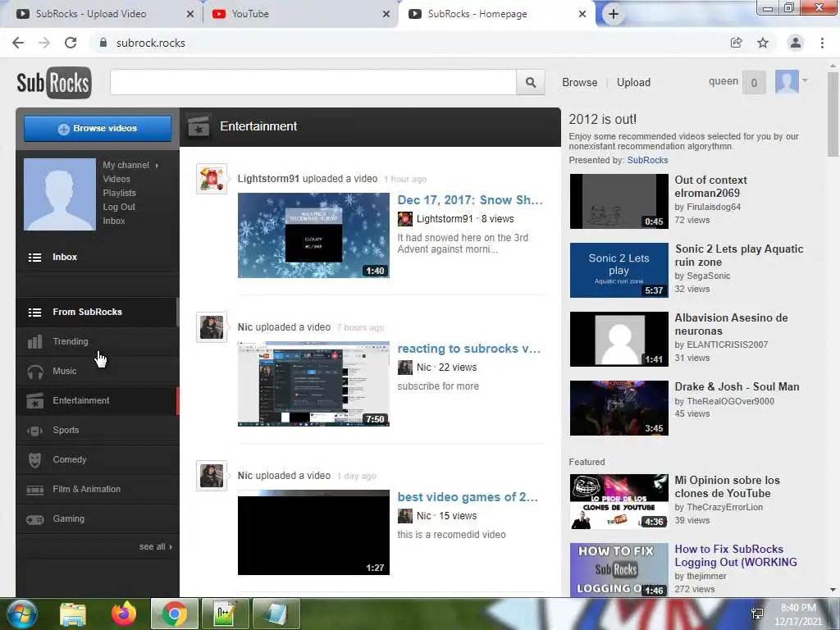Click Lightstorm91's avatar in the feed

(212, 179)
